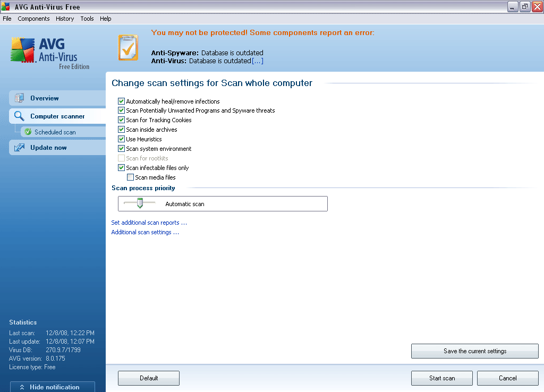Click the Computer scanner magnifying glass icon
The width and height of the screenshot is (544, 392).
pyautogui.click(x=20, y=116)
